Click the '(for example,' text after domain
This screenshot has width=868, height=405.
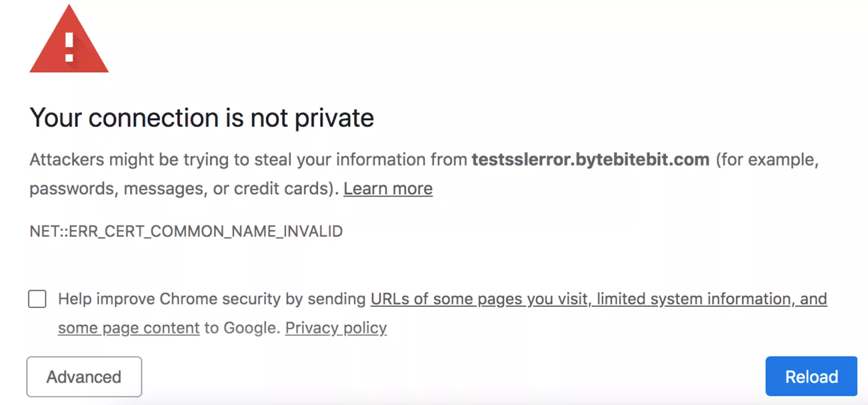(x=767, y=160)
